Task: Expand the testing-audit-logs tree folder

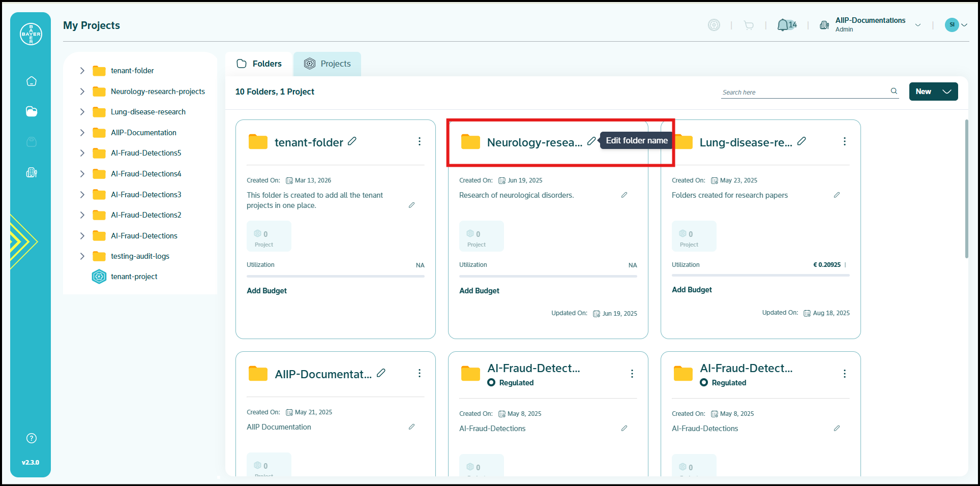Action: [x=82, y=256]
